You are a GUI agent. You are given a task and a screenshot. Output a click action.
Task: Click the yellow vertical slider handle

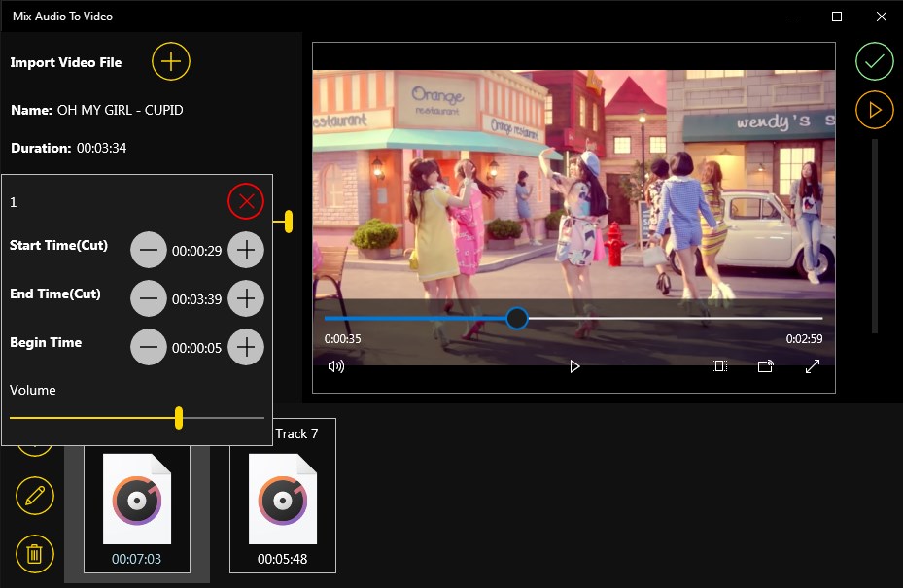(289, 222)
